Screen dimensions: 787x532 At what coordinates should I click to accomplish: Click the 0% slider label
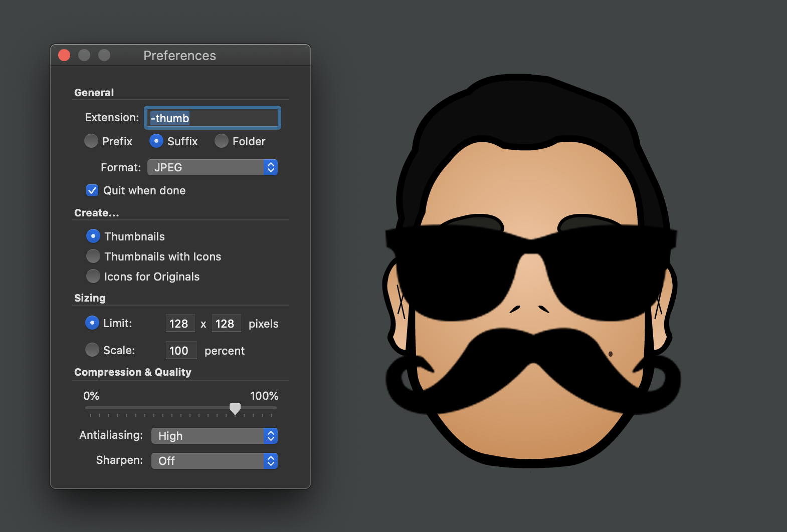coord(91,396)
